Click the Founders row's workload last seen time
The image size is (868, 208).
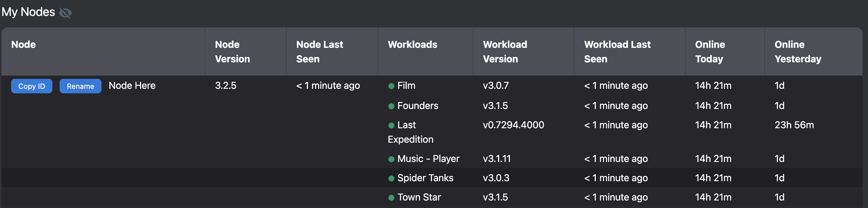click(616, 106)
